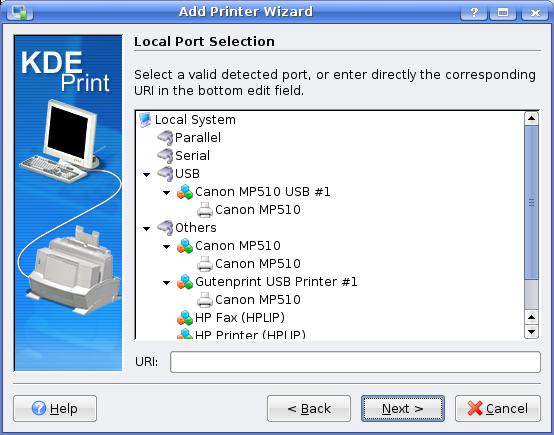554x435 pixels.
Task: Collapse the Canon MP510 USB #1 node
Action: tap(166, 193)
